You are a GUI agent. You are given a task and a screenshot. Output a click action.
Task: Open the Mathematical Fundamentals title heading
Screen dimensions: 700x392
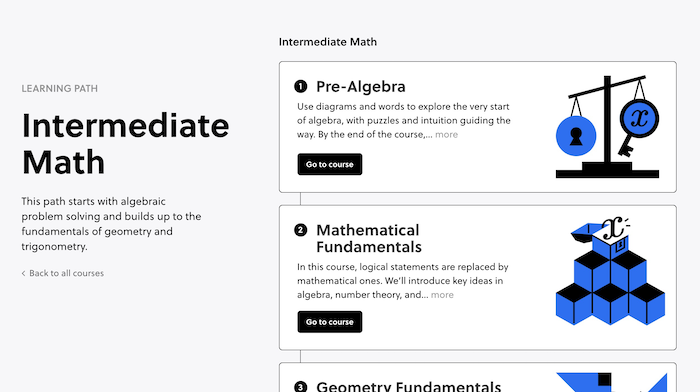pyautogui.click(x=369, y=238)
